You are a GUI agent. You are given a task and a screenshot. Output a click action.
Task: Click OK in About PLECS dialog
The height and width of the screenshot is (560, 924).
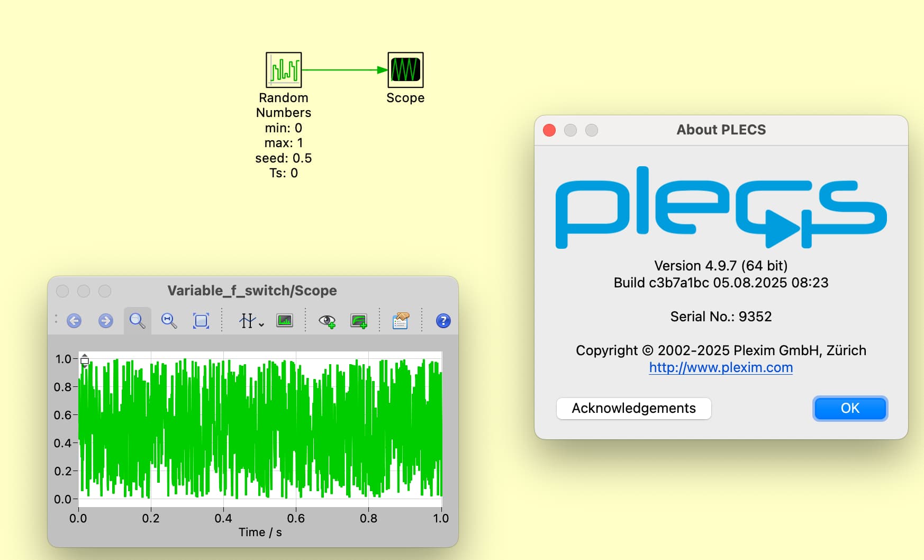pos(850,408)
